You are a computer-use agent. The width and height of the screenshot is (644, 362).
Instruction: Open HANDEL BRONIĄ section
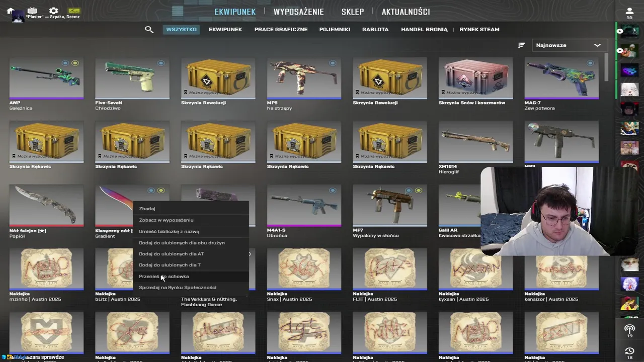tap(424, 30)
